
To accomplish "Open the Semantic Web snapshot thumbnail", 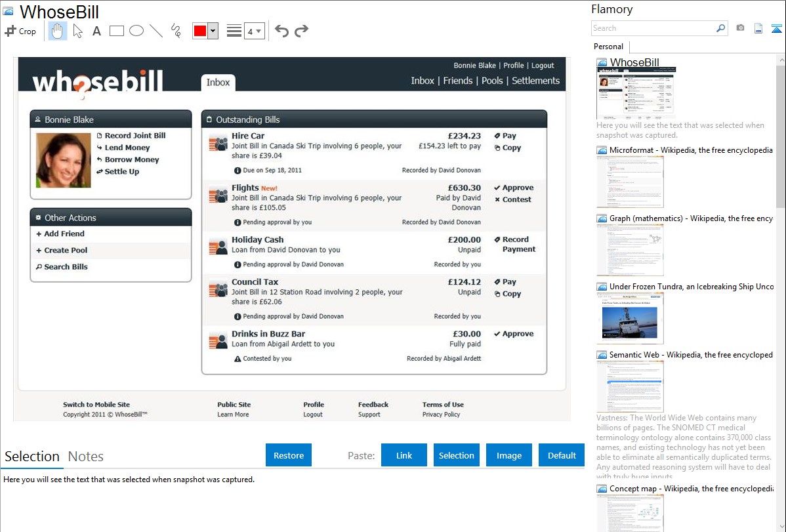I will [x=630, y=386].
